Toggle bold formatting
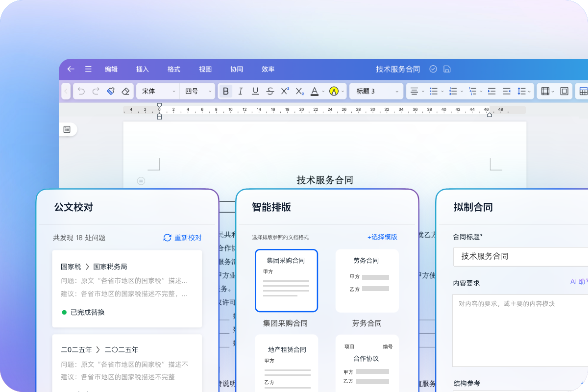Screen dimensions: 588x392 [x=225, y=91]
